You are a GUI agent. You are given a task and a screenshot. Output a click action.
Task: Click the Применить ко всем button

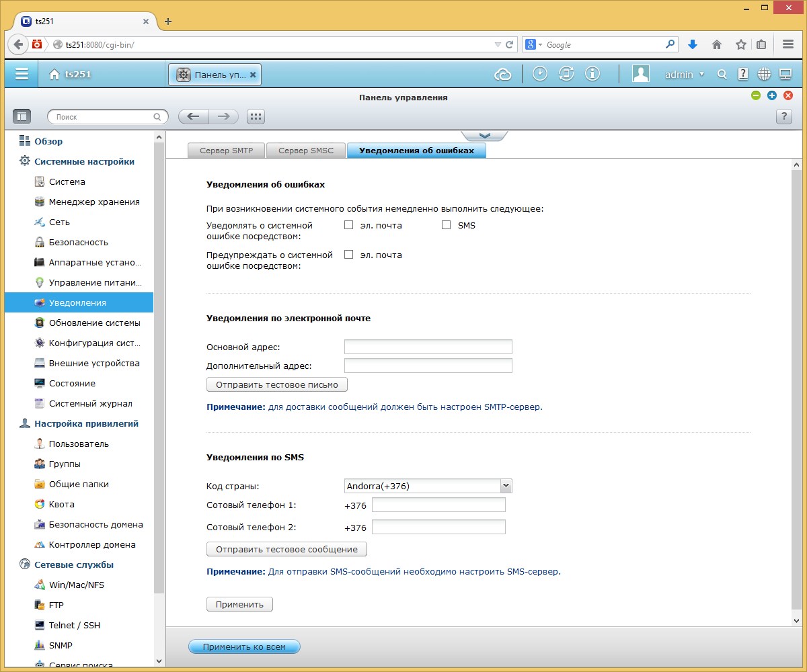[244, 647]
